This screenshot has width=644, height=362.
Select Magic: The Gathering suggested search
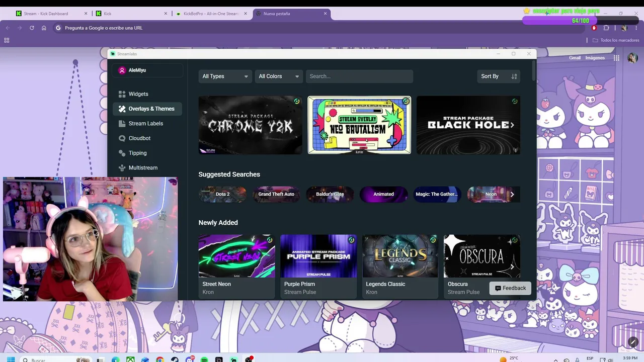point(437,194)
